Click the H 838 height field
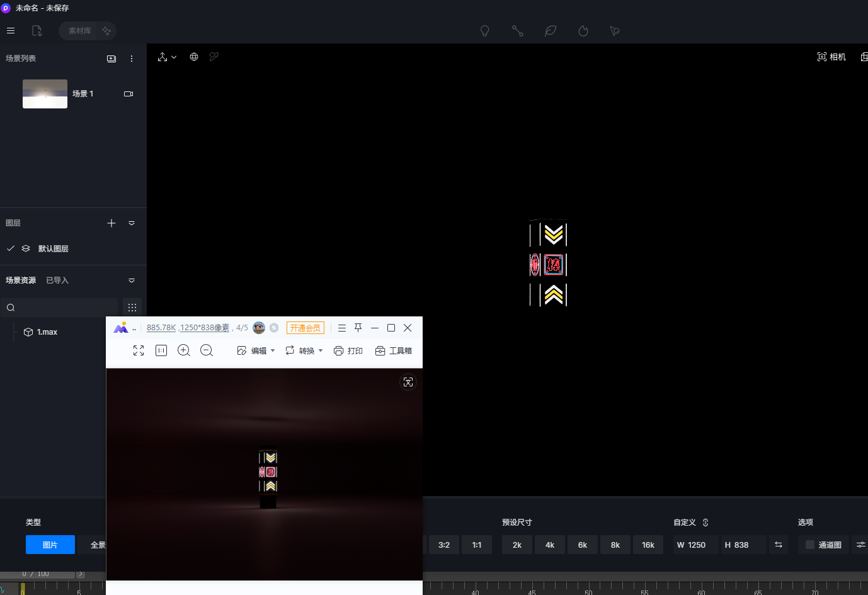This screenshot has width=868, height=595. (744, 545)
